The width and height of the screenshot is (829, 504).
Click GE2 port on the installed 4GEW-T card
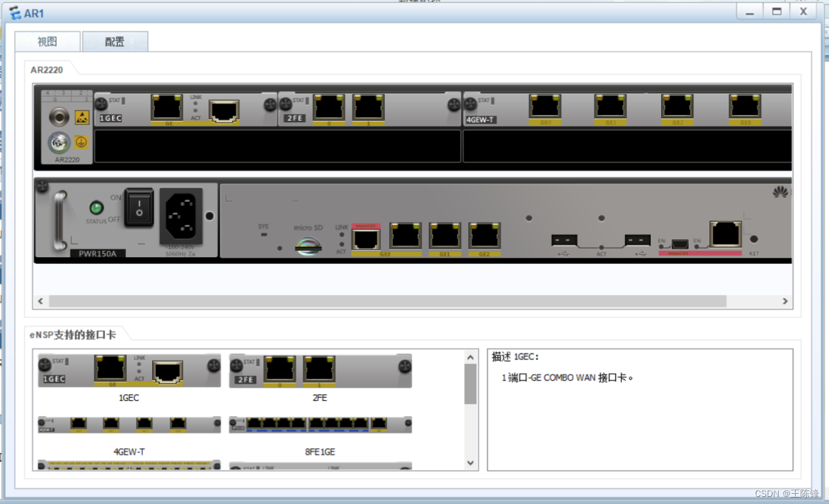click(x=677, y=106)
